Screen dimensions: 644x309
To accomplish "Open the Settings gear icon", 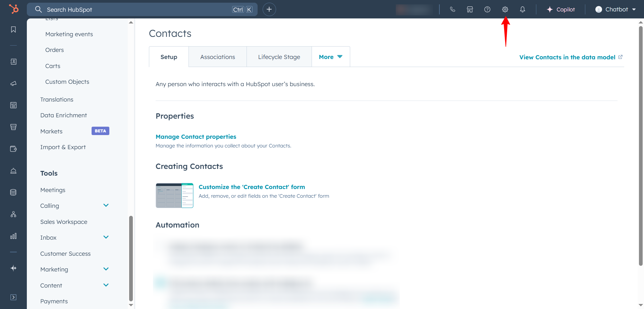I will pyautogui.click(x=505, y=9).
